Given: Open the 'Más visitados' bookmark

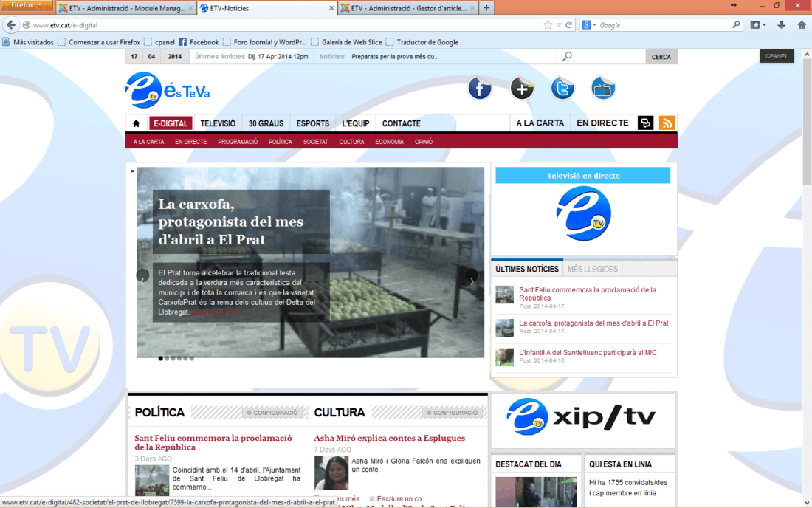Looking at the screenshot, I should pyautogui.click(x=28, y=42).
